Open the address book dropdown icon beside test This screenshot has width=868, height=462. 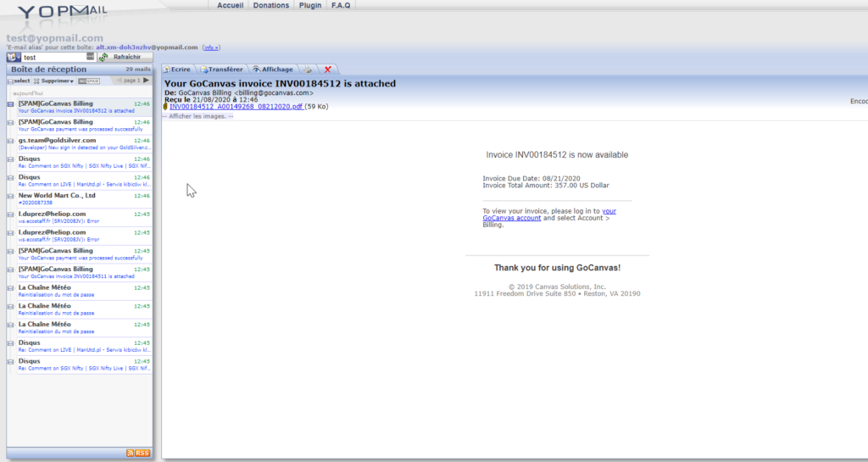click(14, 57)
